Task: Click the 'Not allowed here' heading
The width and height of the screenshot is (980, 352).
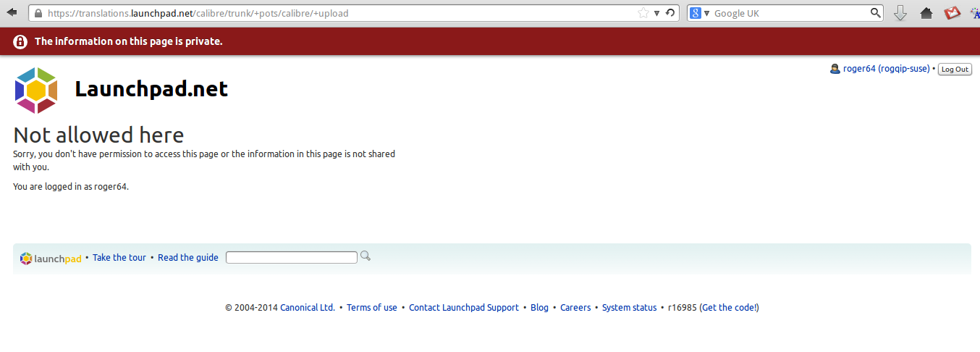Action: (98, 135)
